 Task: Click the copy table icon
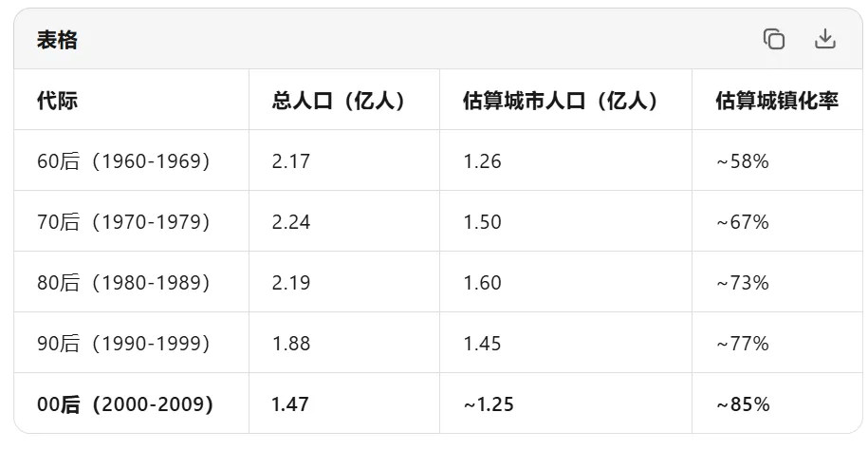(x=774, y=39)
